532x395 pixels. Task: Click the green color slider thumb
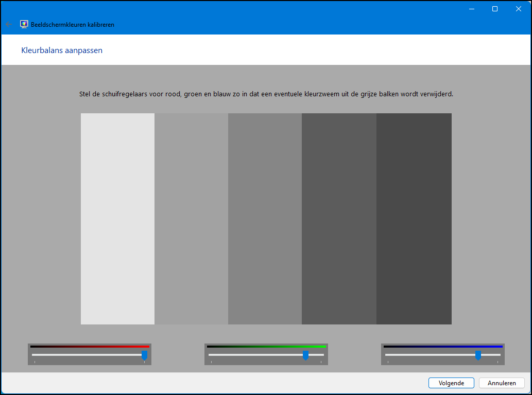pos(305,355)
